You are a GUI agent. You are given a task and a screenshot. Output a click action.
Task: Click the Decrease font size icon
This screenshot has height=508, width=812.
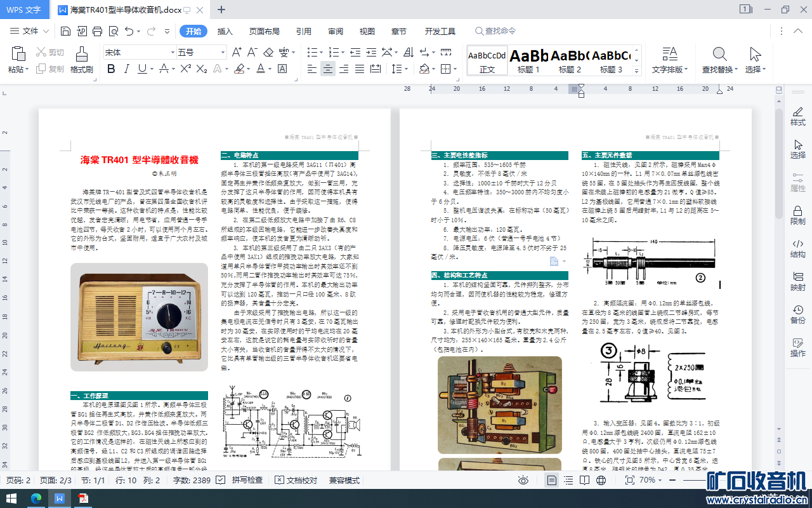(252, 52)
